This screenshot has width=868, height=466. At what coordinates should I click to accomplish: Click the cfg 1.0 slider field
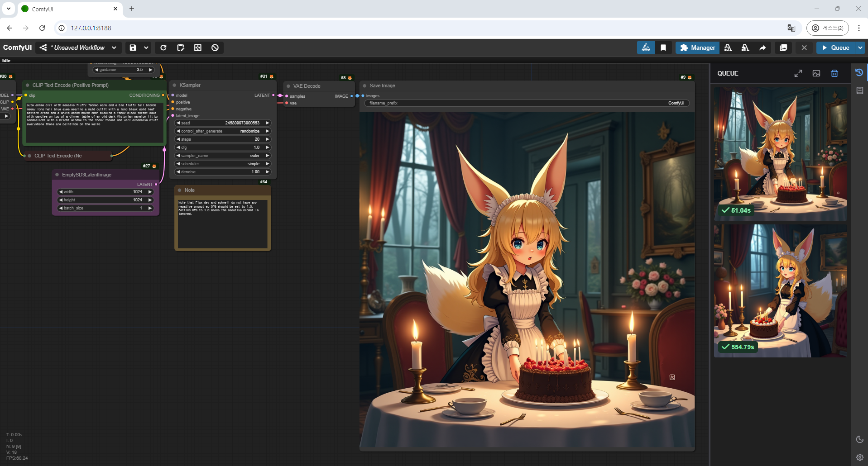click(223, 147)
